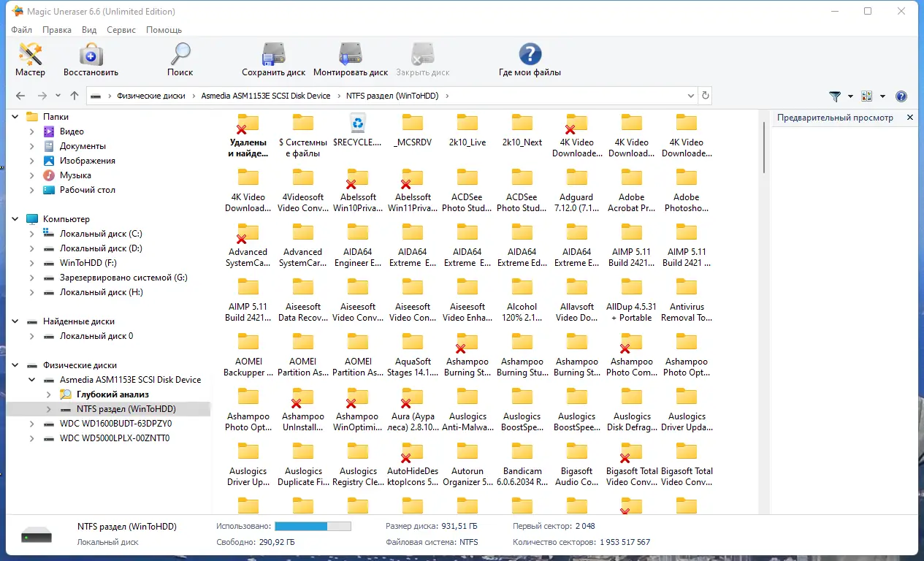Viewport: 924px width, 561px height.
Task: Select WinToHDD (F:) drive
Action: [x=88, y=263]
